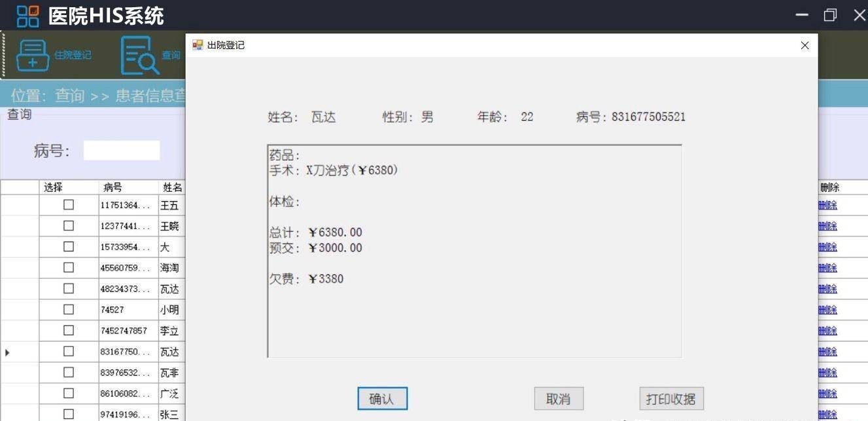Tick the checkbox for patient 李立
Screen dimensions: 868x421
[x=69, y=331]
